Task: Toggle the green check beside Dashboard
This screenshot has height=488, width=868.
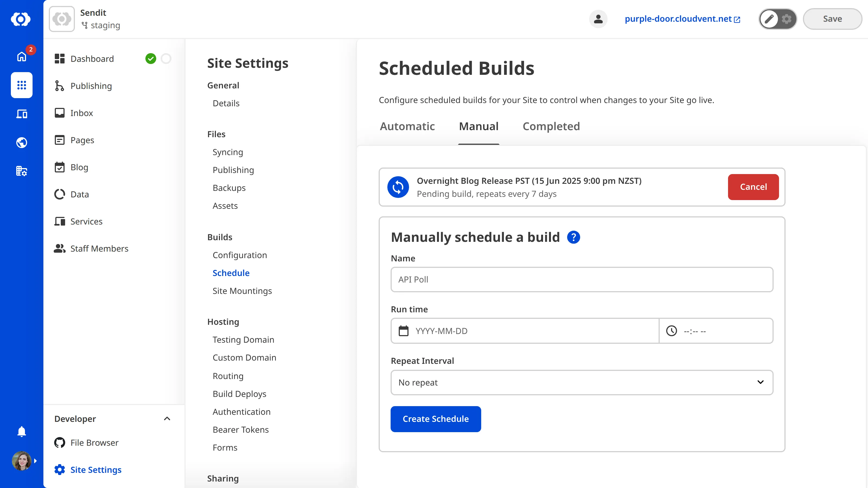Action: point(151,59)
